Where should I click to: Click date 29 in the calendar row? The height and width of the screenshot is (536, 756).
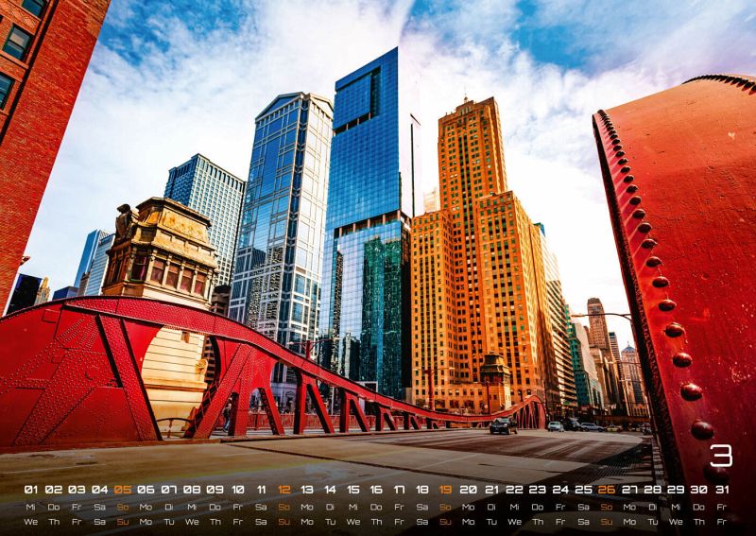(676, 490)
